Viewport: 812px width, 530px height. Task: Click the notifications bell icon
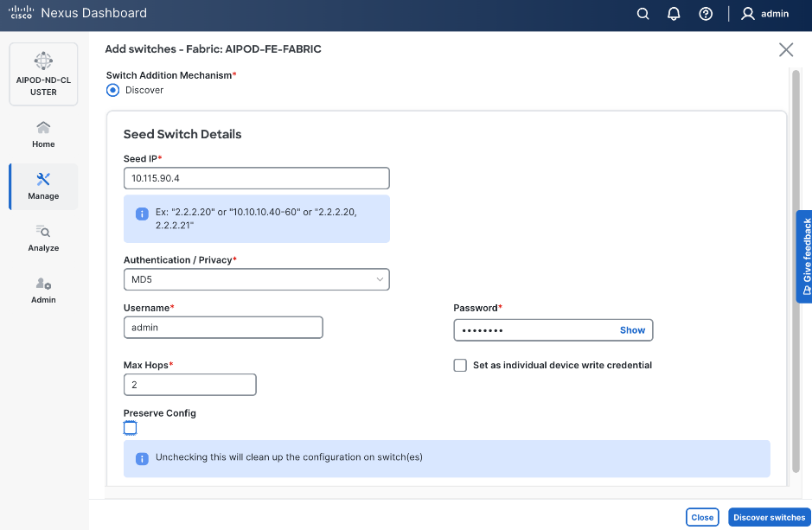[674, 14]
